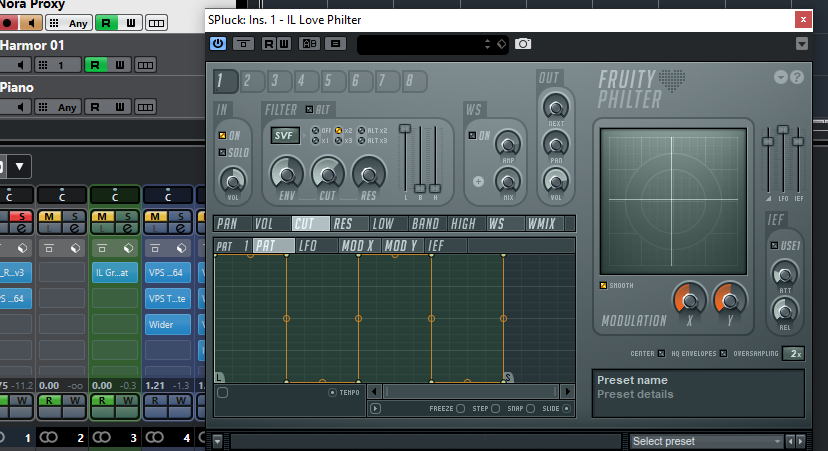Viewport: 828px width, 451px height.
Task: Toggle IEF USE1 checkbox
Action: (x=774, y=246)
